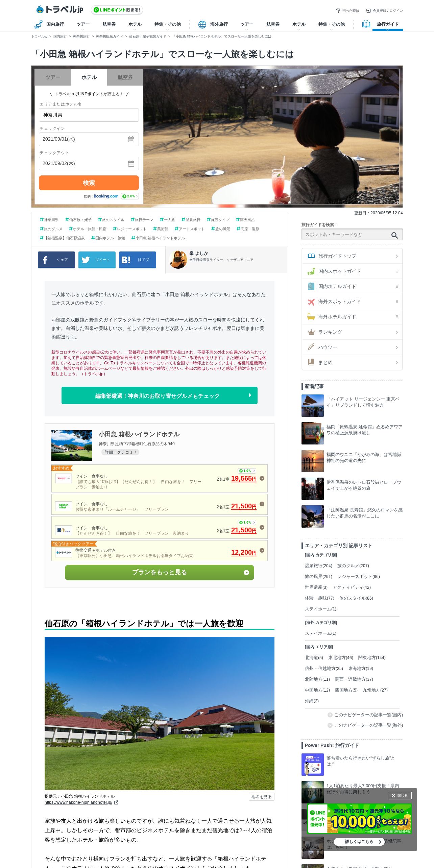Open the 困った時は help icon
Screen dimensions: 434x868
(338, 10)
